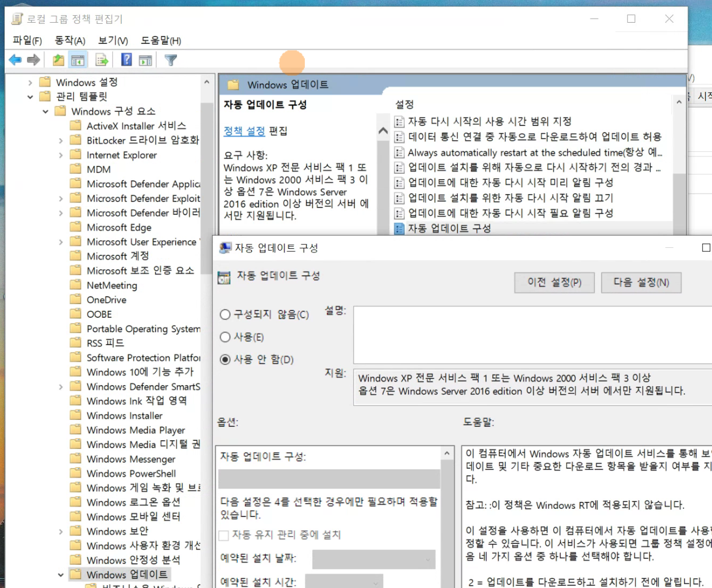This screenshot has width=712, height=588.
Task: Click the folder icon beside Microsoft Edge
Action: [x=76, y=227]
